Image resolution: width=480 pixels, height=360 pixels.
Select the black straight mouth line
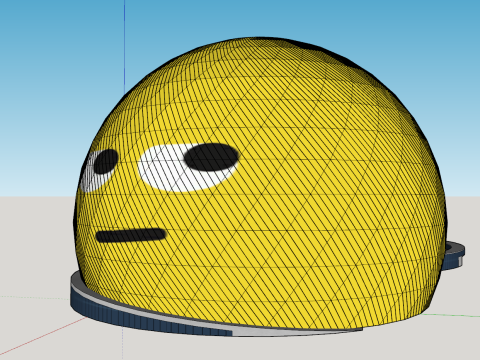tap(131, 235)
